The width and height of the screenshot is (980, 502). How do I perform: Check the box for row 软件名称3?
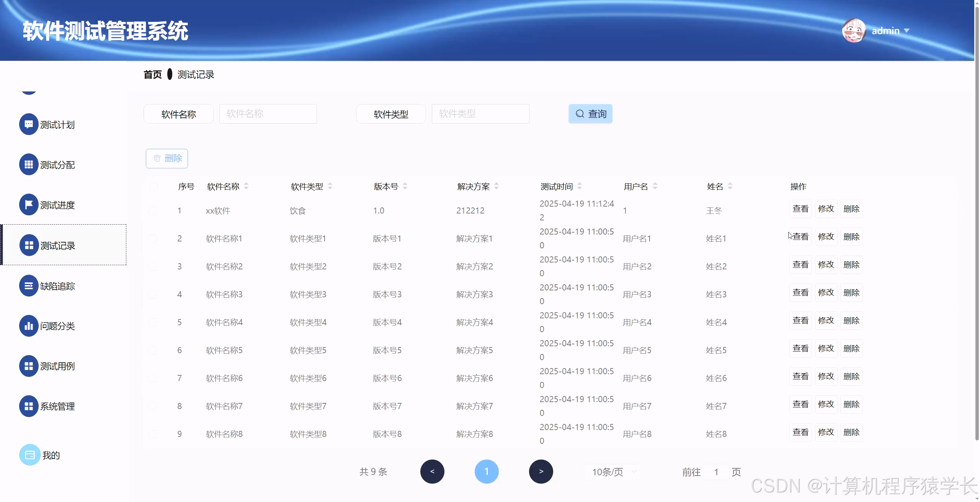pos(152,294)
